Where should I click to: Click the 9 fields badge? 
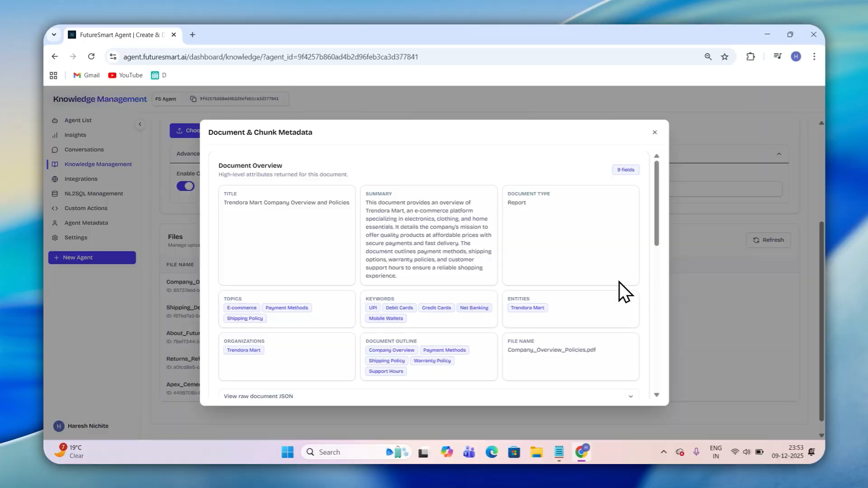(626, 170)
